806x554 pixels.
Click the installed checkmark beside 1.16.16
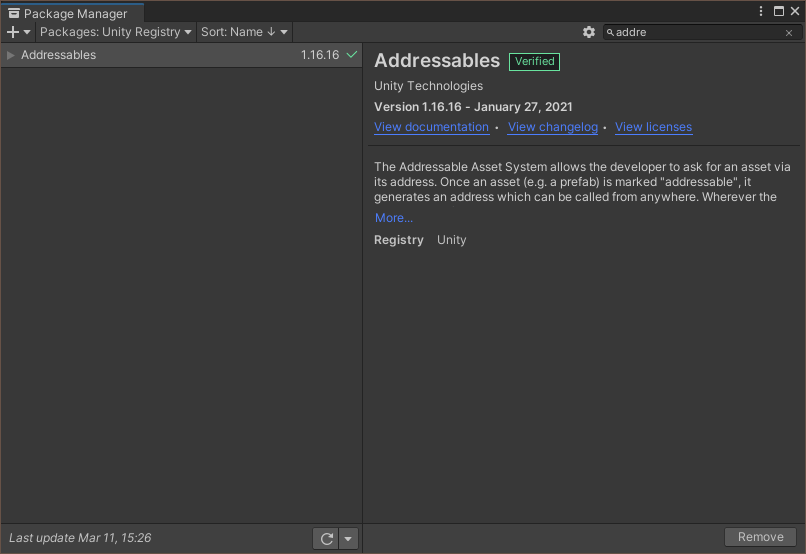point(352,54)
